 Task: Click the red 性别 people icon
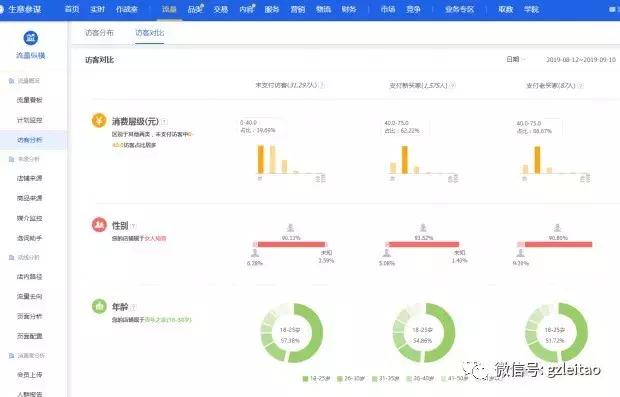click(x=99, y=225)
